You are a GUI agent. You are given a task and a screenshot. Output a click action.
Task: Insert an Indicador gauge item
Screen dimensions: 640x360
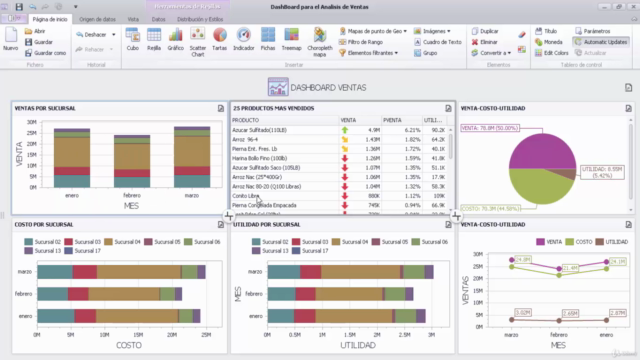pos(244,39)
